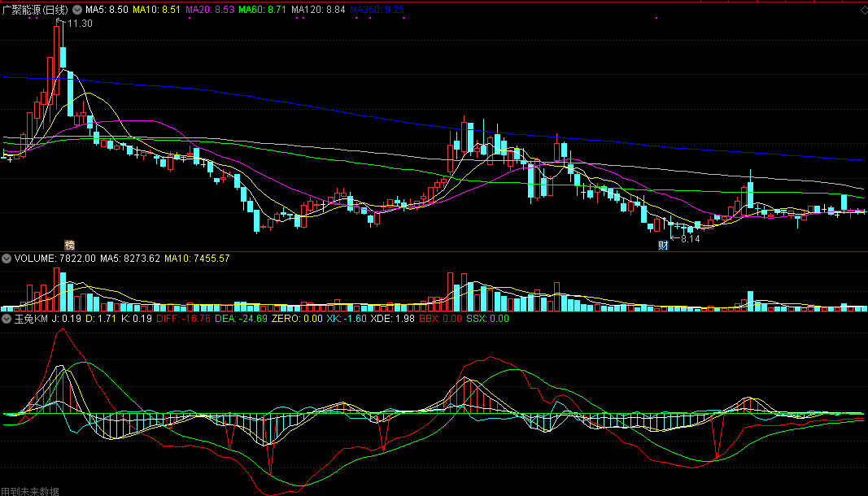Click the XDE: 1.98 value
This screenshot has width=868, height=496.
392,319
